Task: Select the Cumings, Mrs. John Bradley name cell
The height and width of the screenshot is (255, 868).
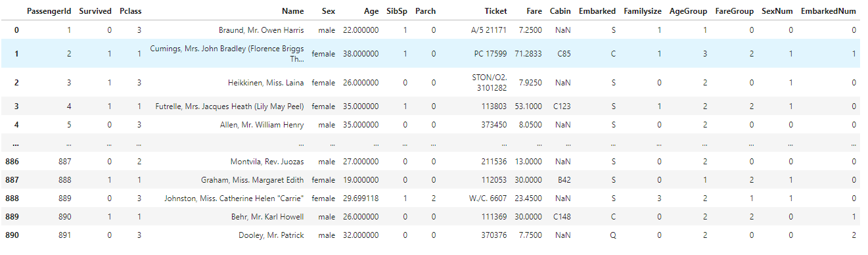Action: coord(227,53)
